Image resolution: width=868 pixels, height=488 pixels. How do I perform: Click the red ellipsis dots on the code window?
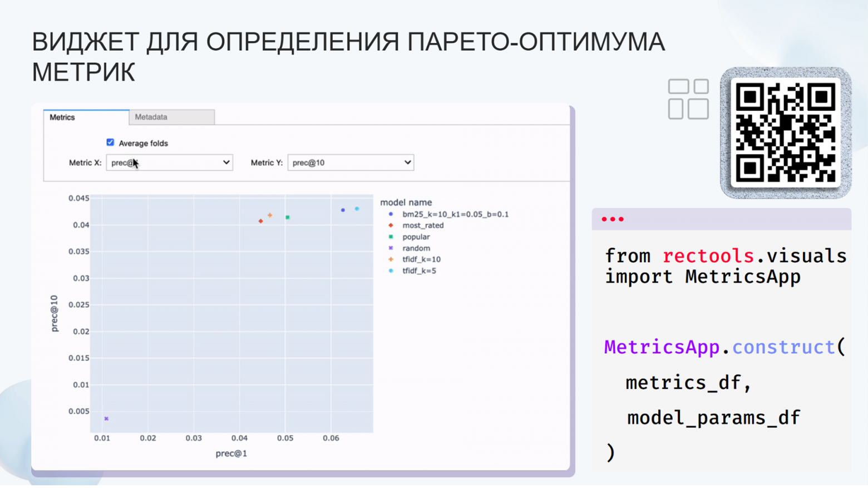(612, 219)
